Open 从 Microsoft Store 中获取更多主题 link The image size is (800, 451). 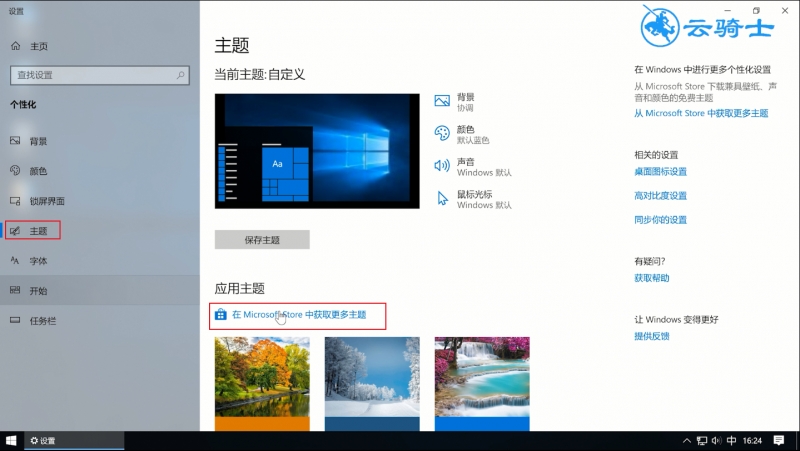tap(701, 113)
